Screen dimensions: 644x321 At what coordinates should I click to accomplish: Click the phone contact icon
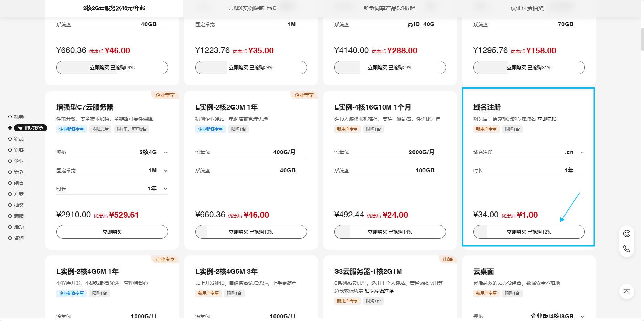click(627, 249)
